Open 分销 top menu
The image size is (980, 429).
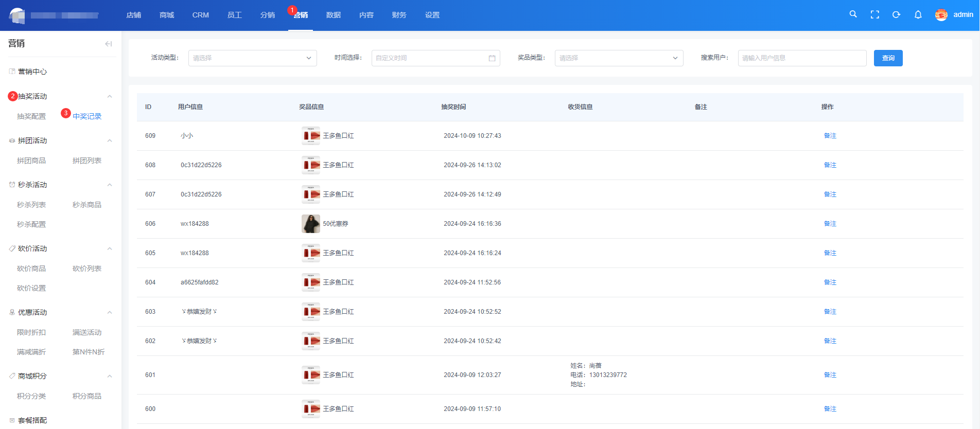[268, 15]
